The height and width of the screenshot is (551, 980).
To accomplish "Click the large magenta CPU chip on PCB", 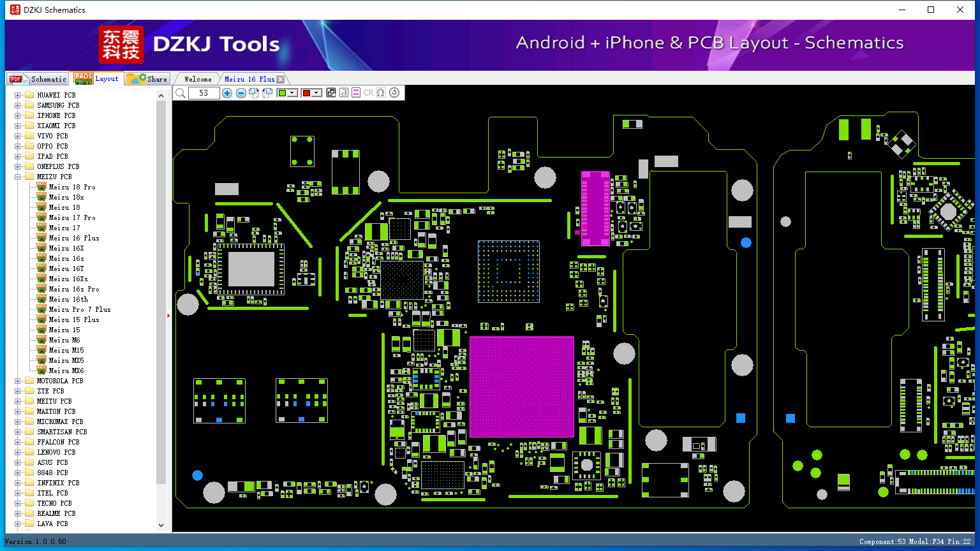I will 522,387.
